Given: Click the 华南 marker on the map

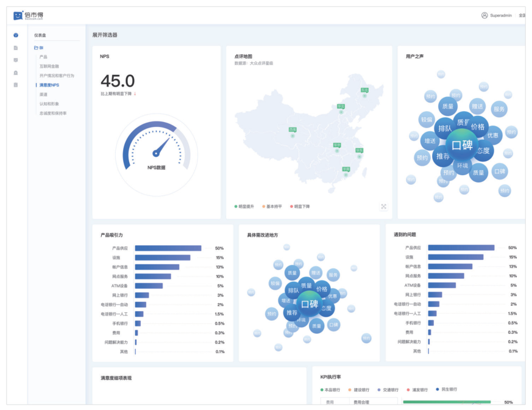Looking at the screenshot, I should coord(346,169).
